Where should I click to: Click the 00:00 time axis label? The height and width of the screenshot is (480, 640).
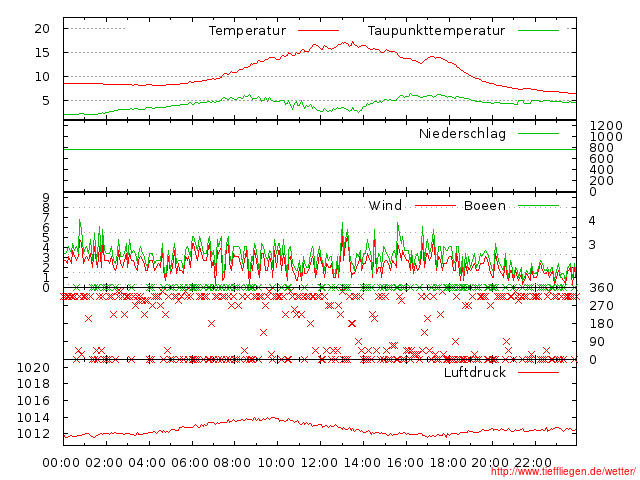(62, 463)
